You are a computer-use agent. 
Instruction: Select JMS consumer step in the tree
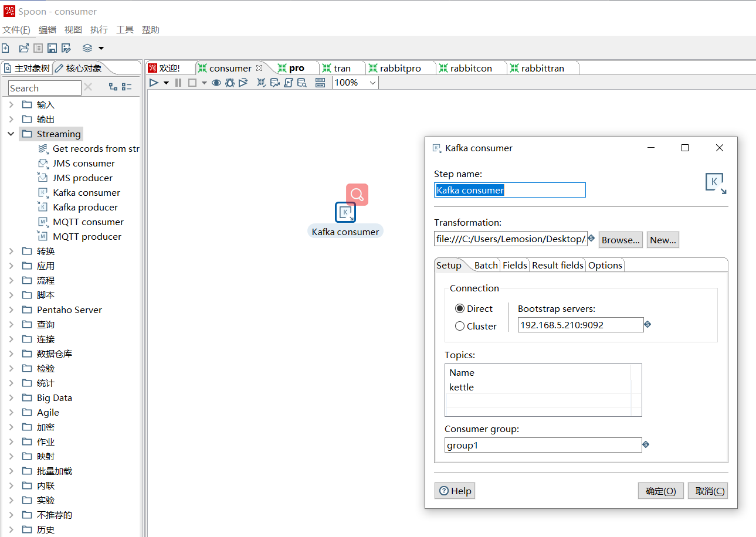point(83,163)
